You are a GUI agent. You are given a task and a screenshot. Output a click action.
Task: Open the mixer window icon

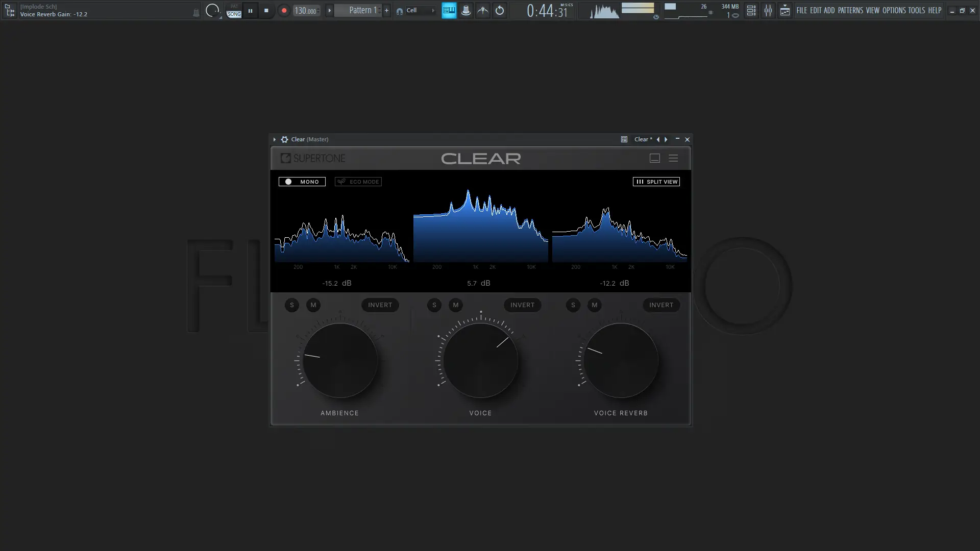pyautogui.click(x=768, y=10)
